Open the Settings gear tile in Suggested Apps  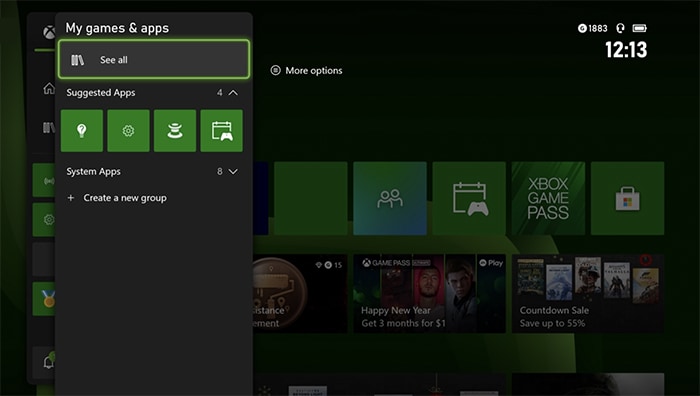128,131
